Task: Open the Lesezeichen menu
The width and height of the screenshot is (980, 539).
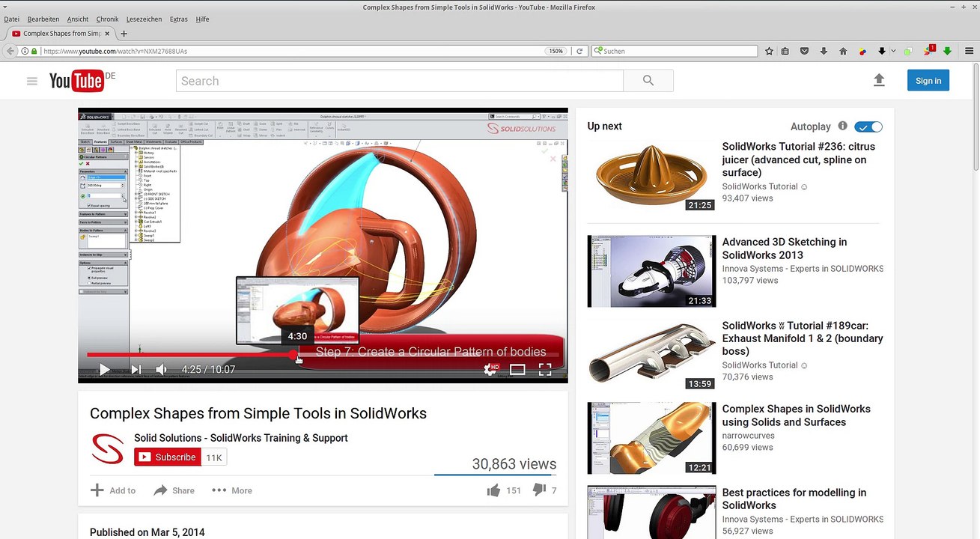Action: [x=144, y=19]
